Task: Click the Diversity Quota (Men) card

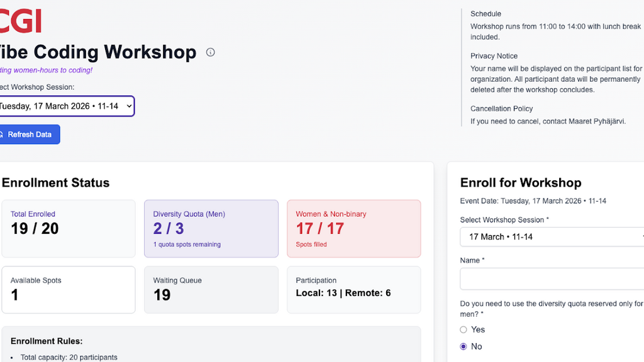Action: pyautogui.click(x=211, y=228)
